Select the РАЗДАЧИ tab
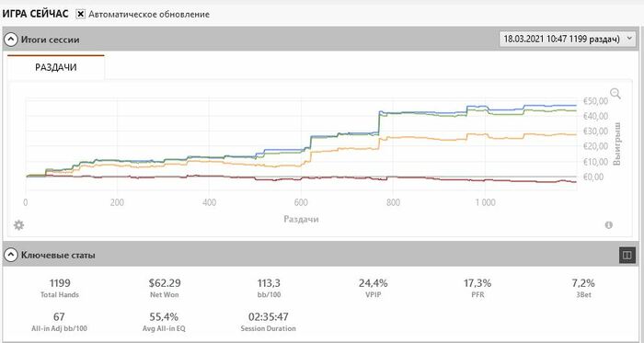644x343 pixels. click(x=56, y=67)
